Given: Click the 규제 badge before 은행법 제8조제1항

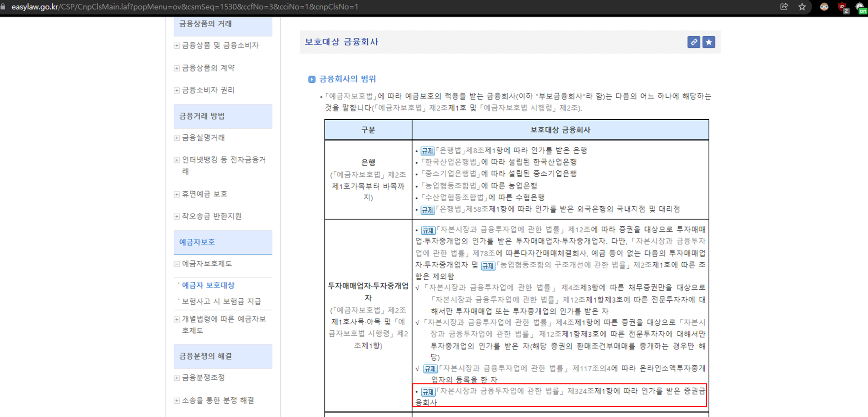Looking at the screenshot, I should 427,151.
